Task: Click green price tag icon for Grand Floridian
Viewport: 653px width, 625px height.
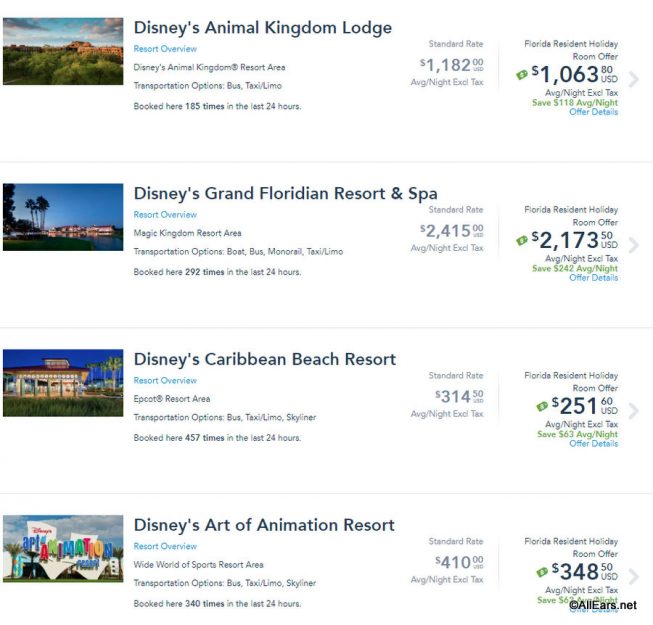Action: (521, 241)
